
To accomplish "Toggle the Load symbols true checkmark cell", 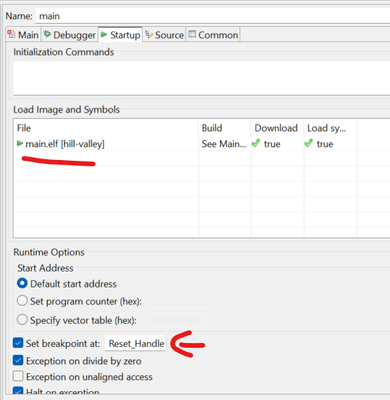I will pyautogui.click(x=330, y=144).
